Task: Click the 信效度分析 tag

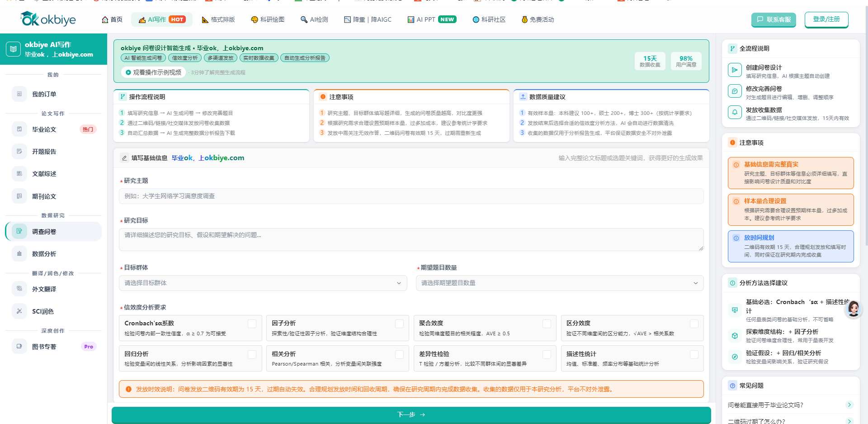Action: click(x=185, y=58)
